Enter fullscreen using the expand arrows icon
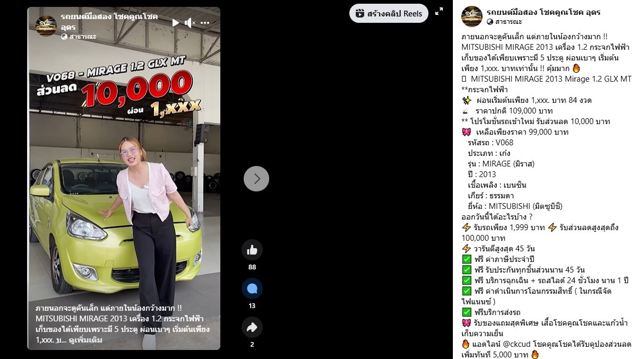The height and width of the screenshot is (359, 644). pyautogui.click(x=439, y=12)
